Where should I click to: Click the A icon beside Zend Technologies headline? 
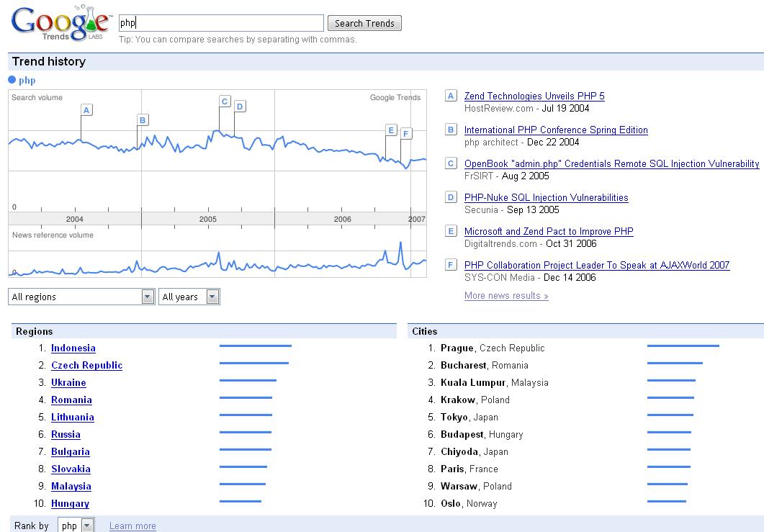451,96
